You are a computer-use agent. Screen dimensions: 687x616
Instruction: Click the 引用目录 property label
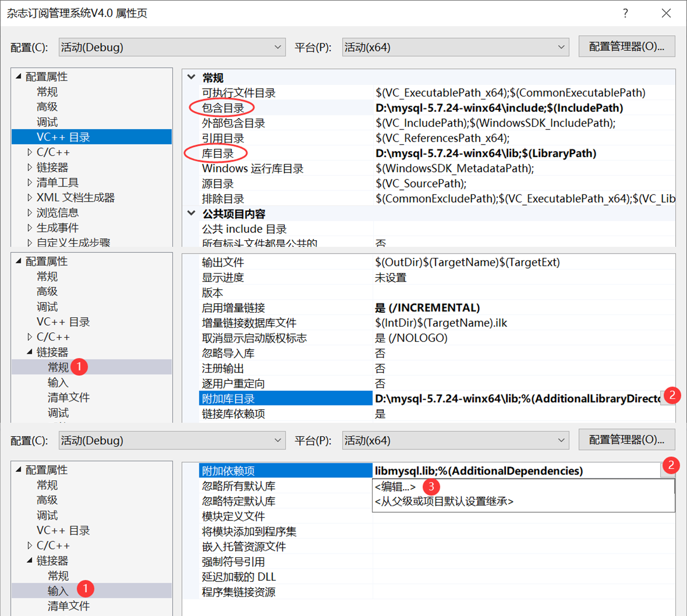223,138
